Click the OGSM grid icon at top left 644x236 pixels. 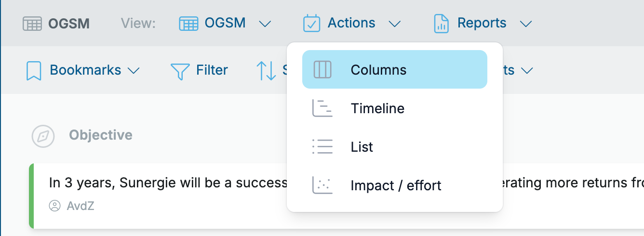click(32, 24)
